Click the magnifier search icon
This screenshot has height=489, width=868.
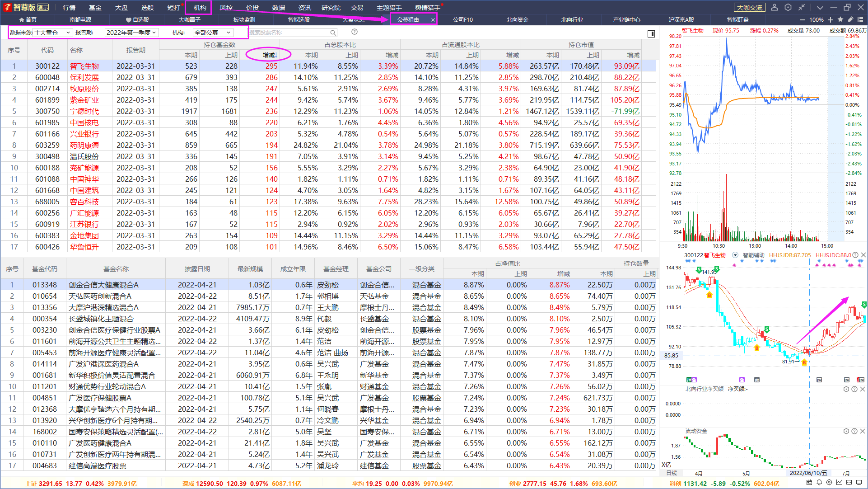[333, 33]
